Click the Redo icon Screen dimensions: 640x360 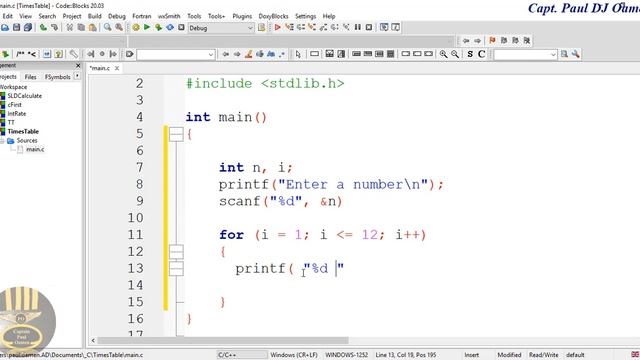(54, 27)
